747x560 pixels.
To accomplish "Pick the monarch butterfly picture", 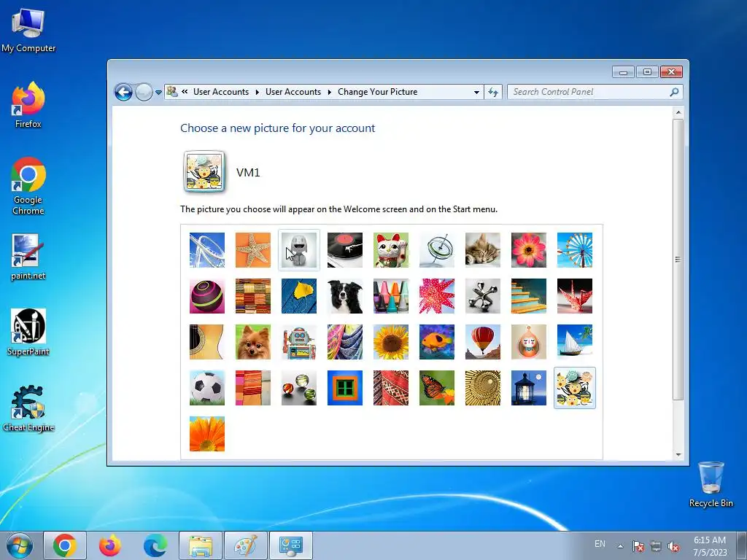I will (437, 388).
